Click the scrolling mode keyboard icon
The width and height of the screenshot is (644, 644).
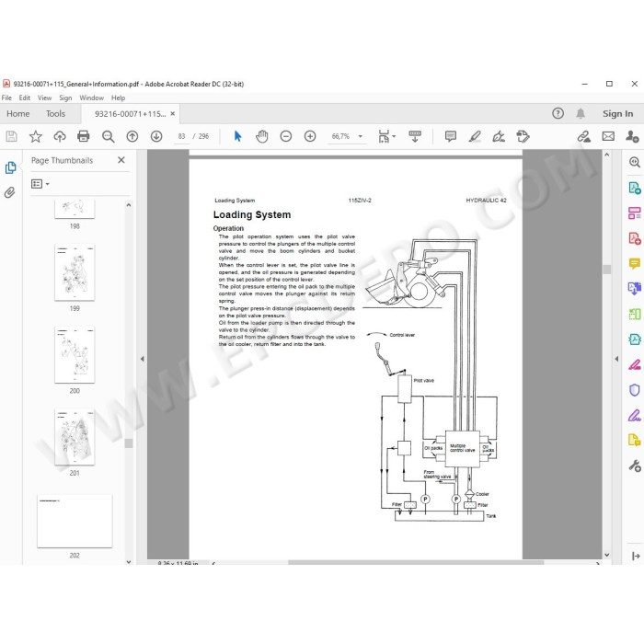(x=415, y=136)
